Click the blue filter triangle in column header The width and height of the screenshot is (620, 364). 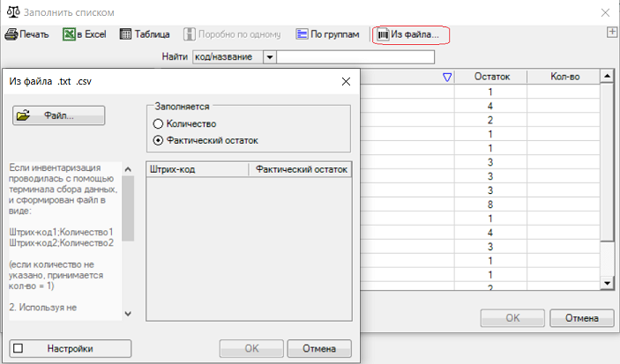click(447, 78)
